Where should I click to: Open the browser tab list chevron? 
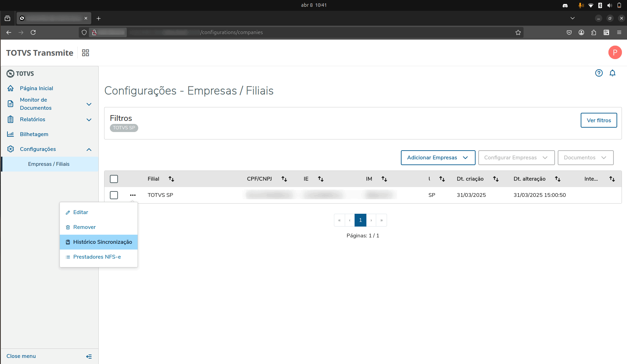[x=572, y=18]
